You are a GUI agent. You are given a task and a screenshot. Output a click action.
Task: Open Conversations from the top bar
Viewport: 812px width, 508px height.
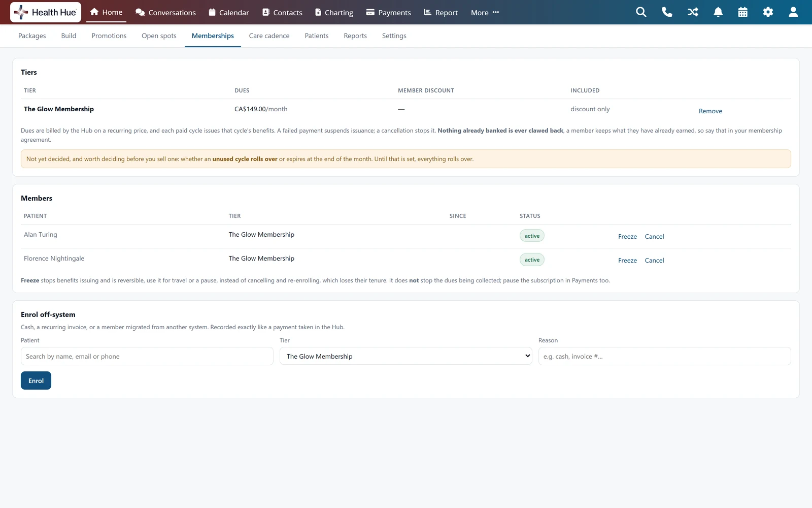[165, 12]
